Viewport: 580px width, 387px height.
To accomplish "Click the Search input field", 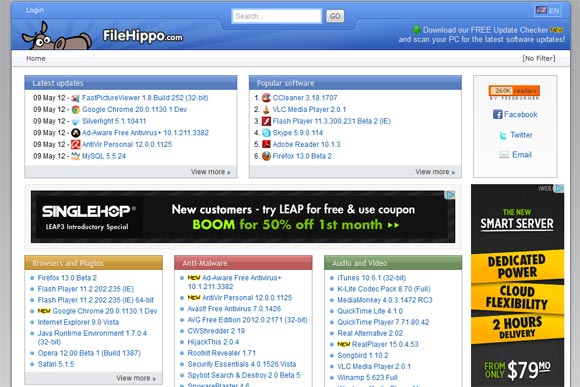I will coord(277,16).
